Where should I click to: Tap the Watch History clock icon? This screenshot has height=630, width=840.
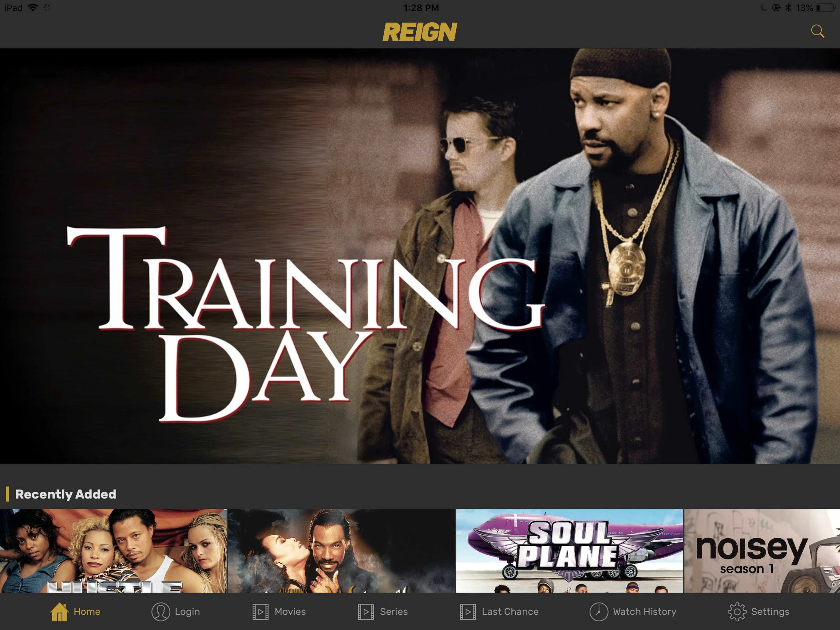tap(598, 612)
